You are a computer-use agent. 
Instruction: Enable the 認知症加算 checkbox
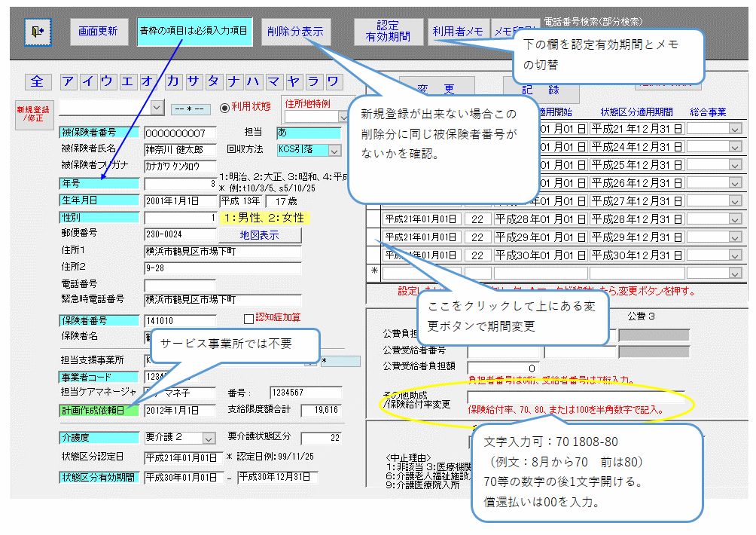[249, 319]
